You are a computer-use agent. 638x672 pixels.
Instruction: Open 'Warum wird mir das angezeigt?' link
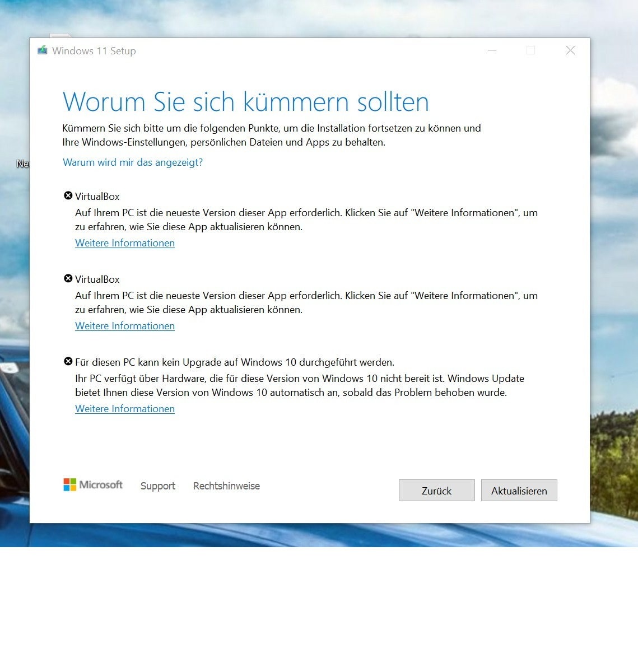[x=133, y=162]
